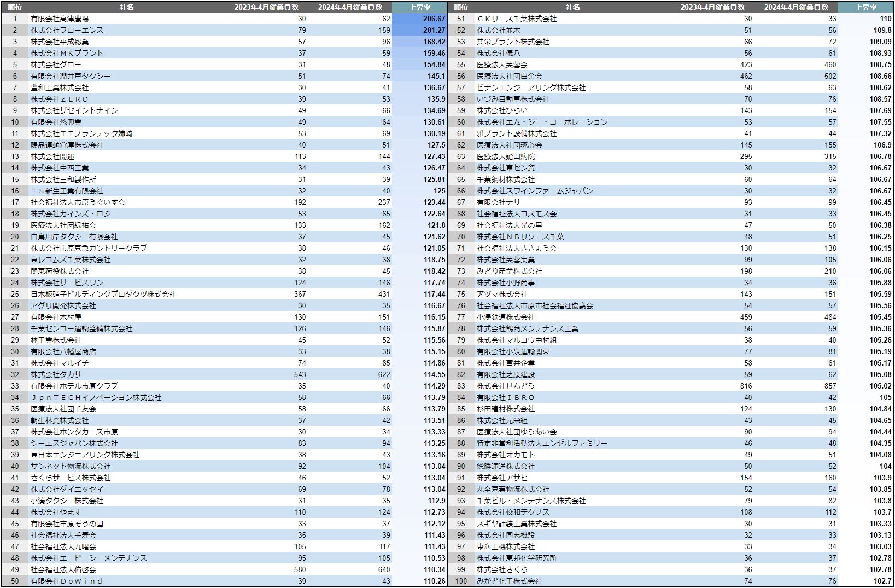Screen dimensions: 895x588
Task: Click on 有限会社ナサ
Action: click(x=499, y=202)
